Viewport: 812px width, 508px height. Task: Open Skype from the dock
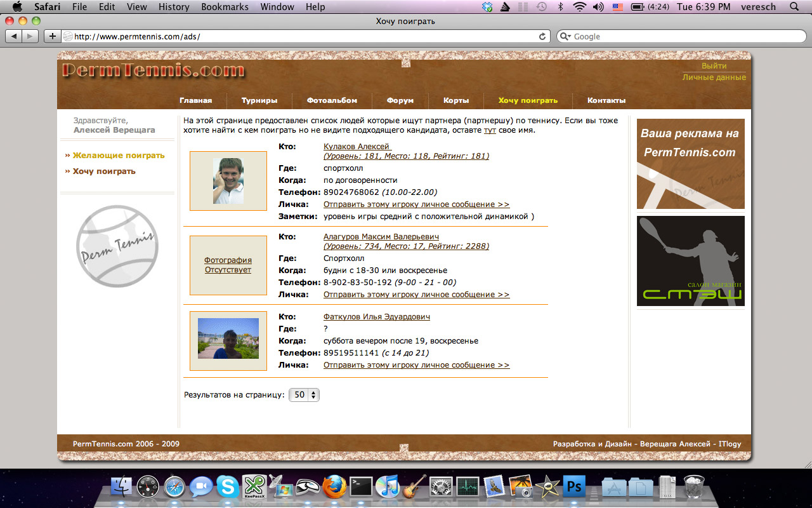pos(228,487)
